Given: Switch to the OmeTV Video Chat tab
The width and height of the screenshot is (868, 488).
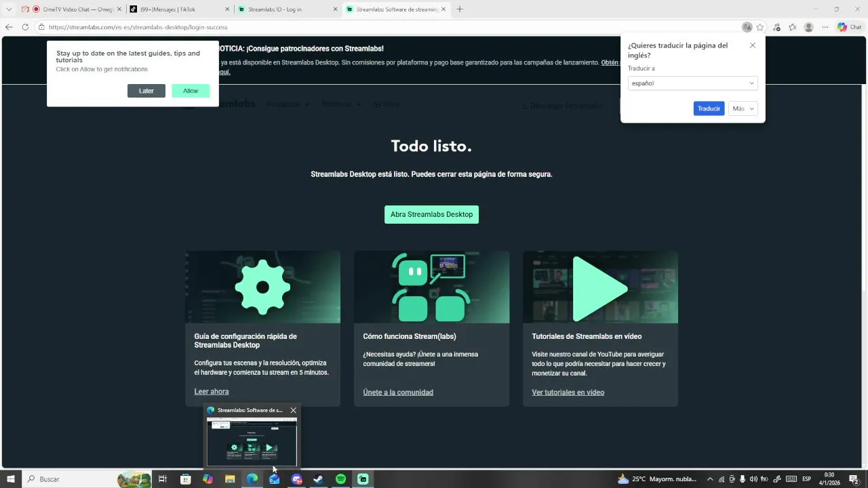Looking at the screenshot, I should 71,9.
